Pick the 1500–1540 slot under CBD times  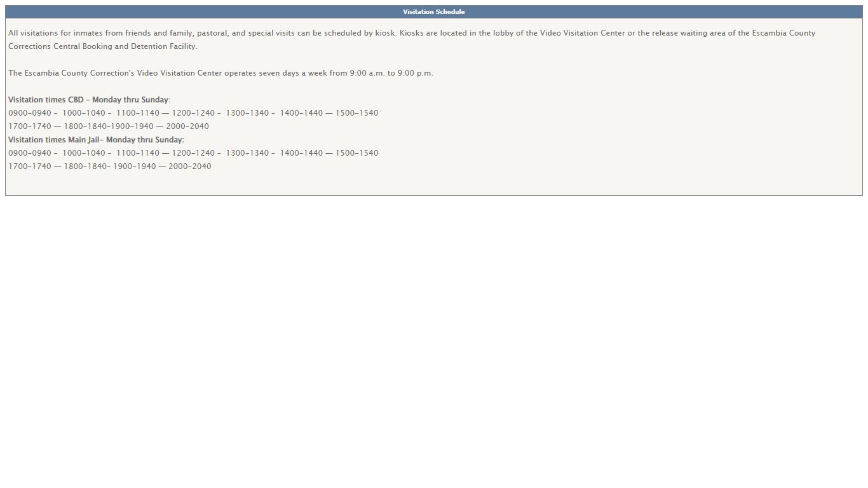click(x=357, y=113)
